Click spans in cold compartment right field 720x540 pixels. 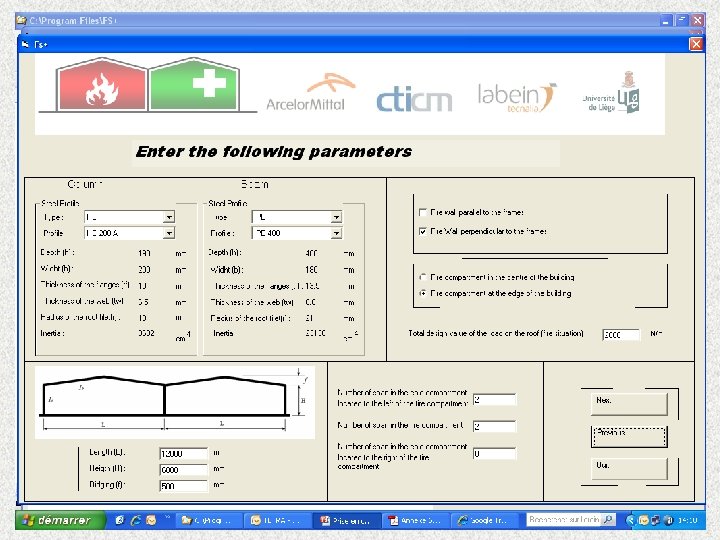495,454
